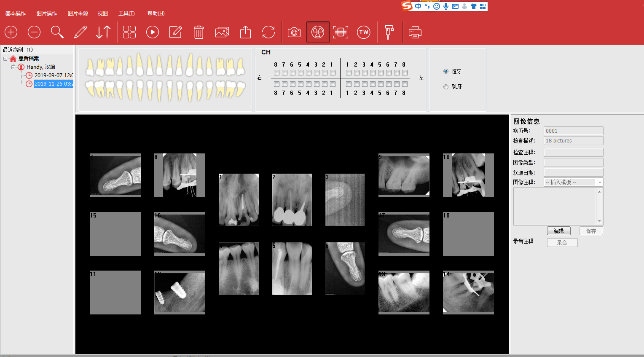Click the Sogou 中 language toggle
644x357 pixels.
pos(418,6)
